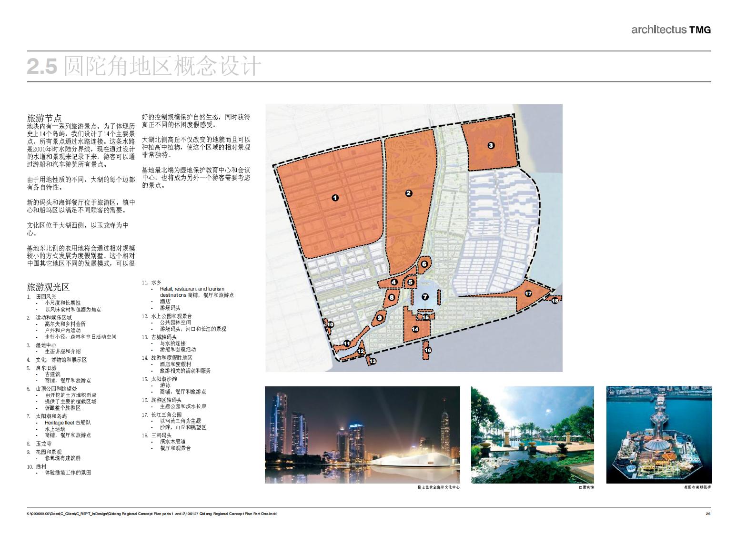The height and width of the screenshot is (535, 756).
Task: Click the 旅游观光区 heading
Action: click(48, 287)
